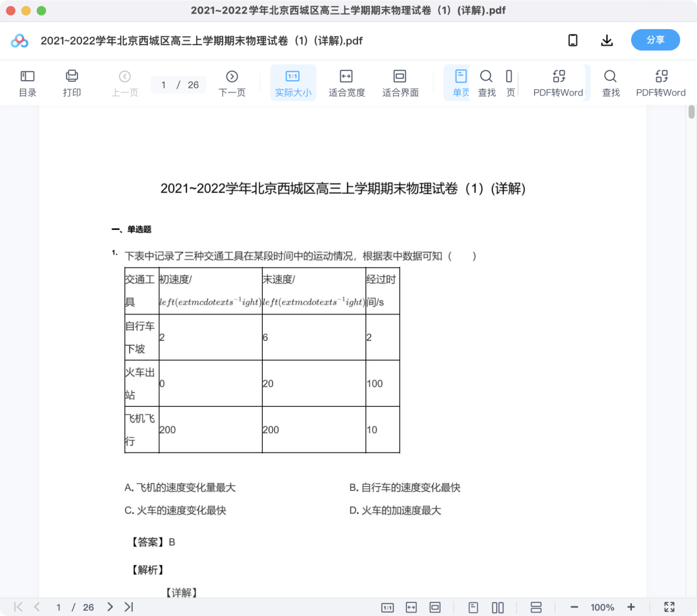Click single page icon in bottom bar

point(474,607)
